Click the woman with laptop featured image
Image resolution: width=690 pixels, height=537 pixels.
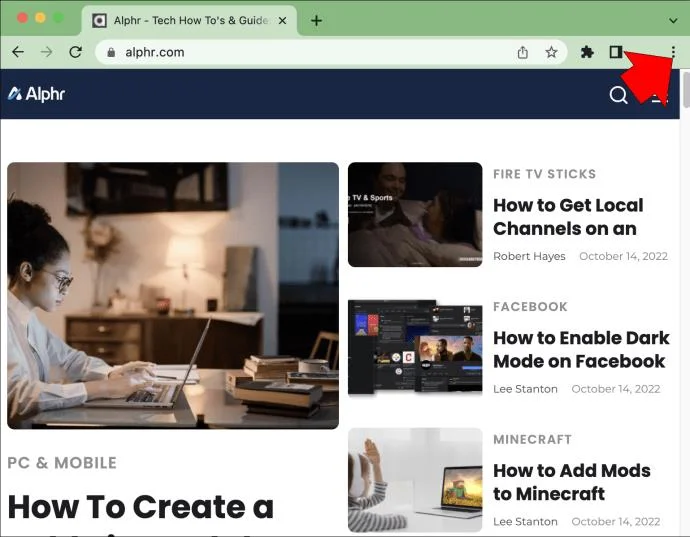coord(173,295)
